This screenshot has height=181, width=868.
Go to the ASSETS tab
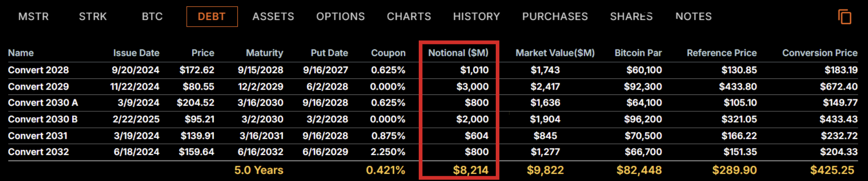[273, 17]
